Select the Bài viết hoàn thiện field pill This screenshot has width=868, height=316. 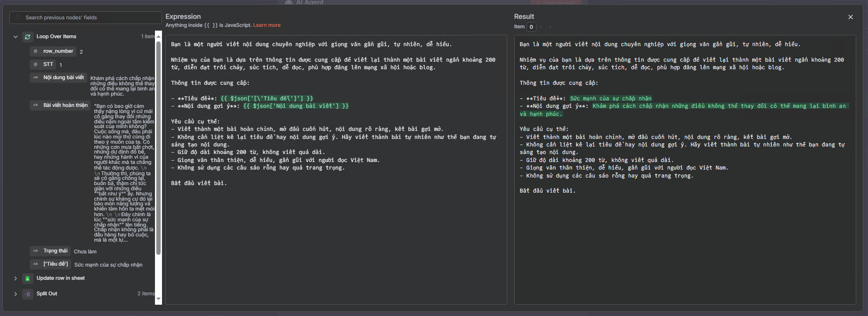[65, 105]
